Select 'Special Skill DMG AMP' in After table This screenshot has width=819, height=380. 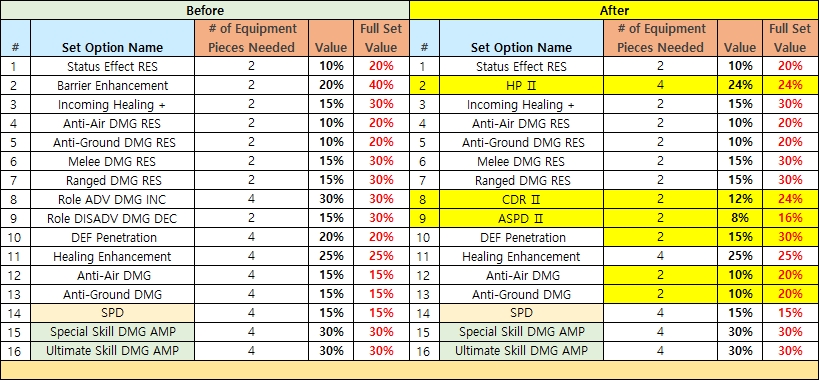[x=521, y=332]
